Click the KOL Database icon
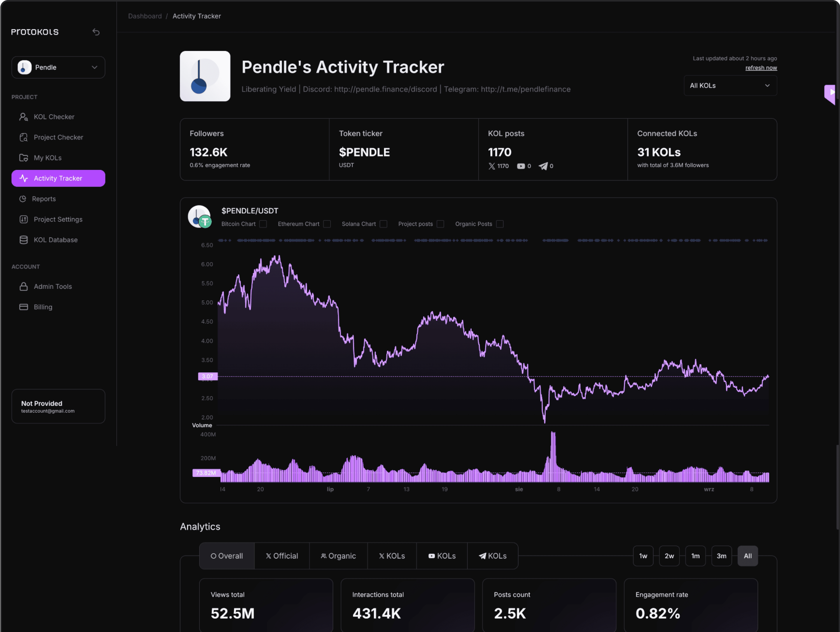Viewport: 840px width, 632px height. pos(24,240)
